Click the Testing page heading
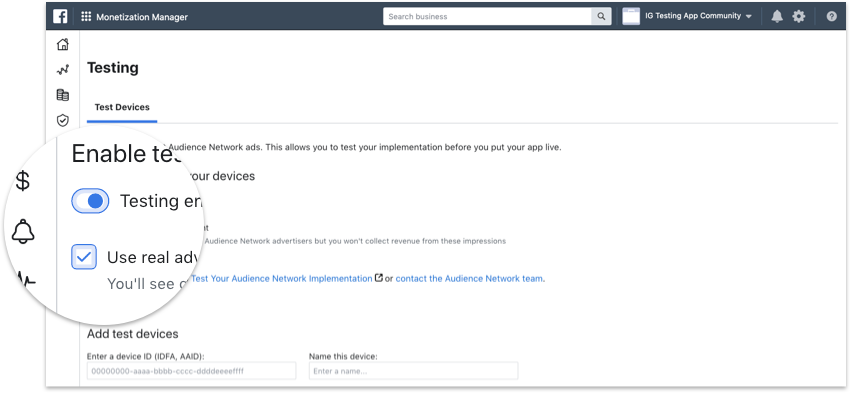The height and width of the screenshot is (393, 850). click(x=113, y=68)
